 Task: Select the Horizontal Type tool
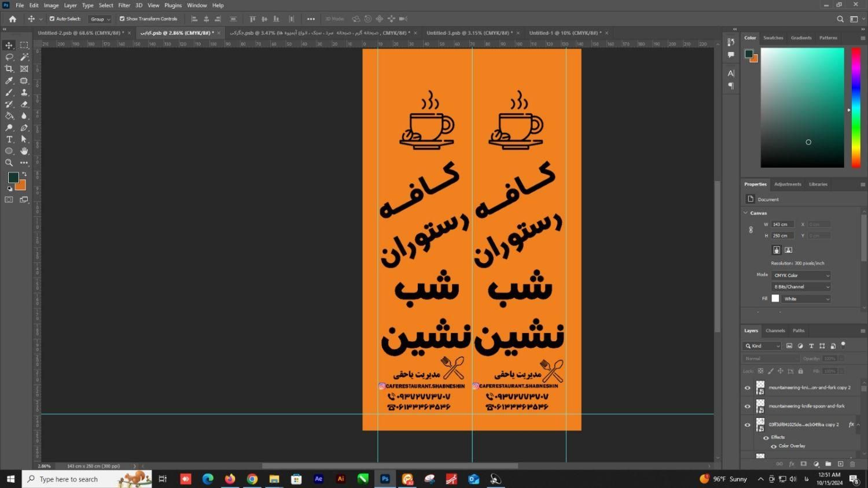tap(9, 139)
